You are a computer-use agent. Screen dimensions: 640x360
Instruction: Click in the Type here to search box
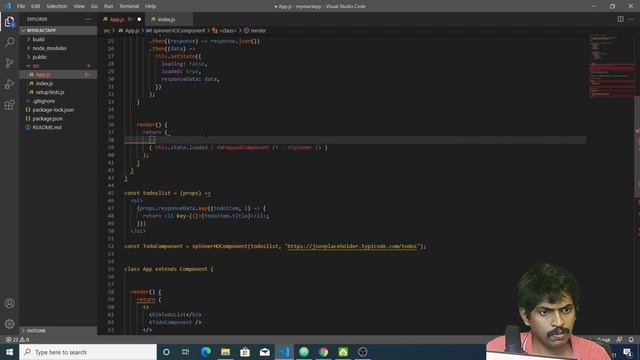pos(88,352)
